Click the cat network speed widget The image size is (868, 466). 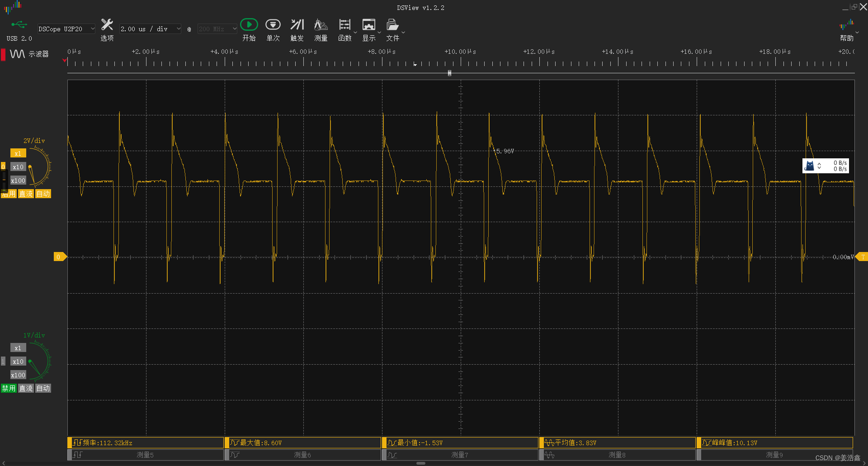tap(826, 166)
